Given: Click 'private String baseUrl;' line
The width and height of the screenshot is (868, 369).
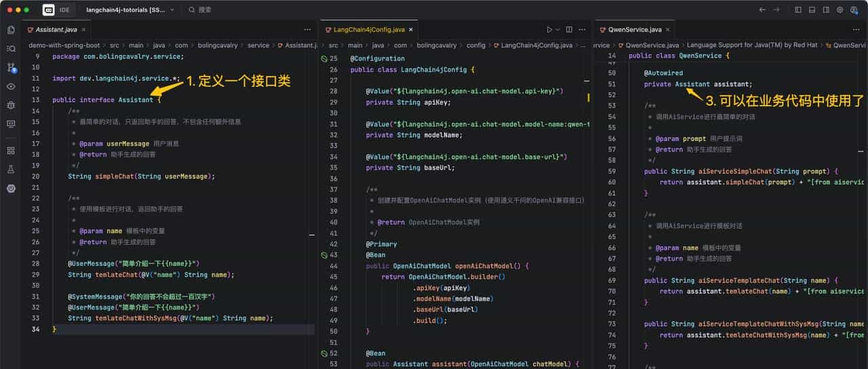Looking at the screenshot, I should (x=410, y=168).
